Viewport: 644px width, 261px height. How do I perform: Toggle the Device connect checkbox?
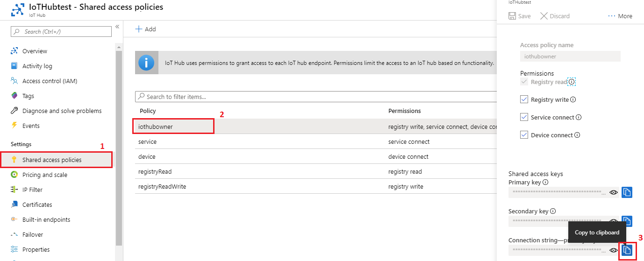(524, 135)
